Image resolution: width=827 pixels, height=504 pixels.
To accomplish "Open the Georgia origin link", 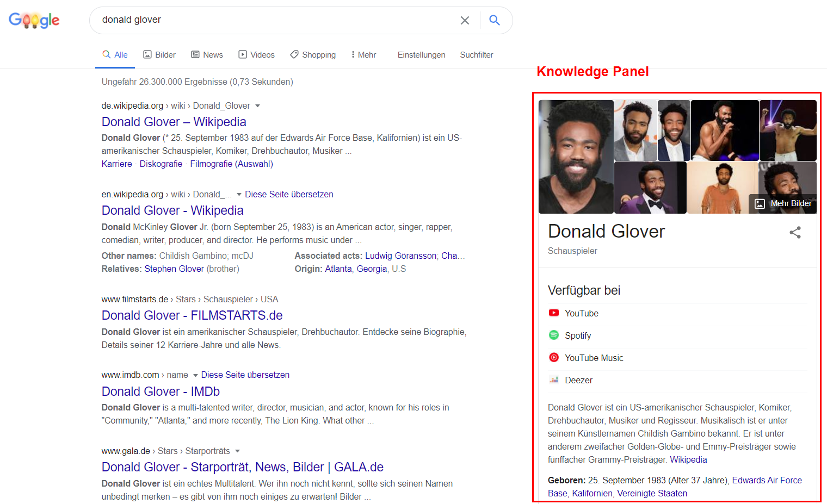I will pos(372,269).
